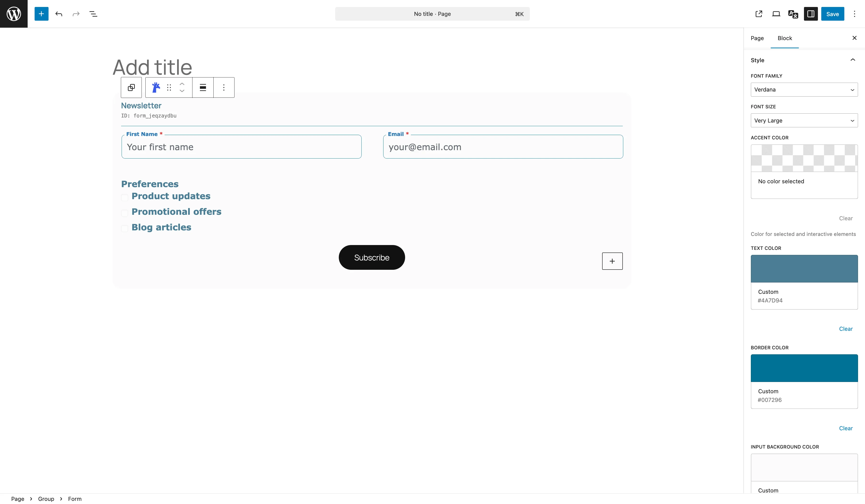The height and width of the screenshot is (504, 865).
Task: Undo the last change
Action: point(59,14)
